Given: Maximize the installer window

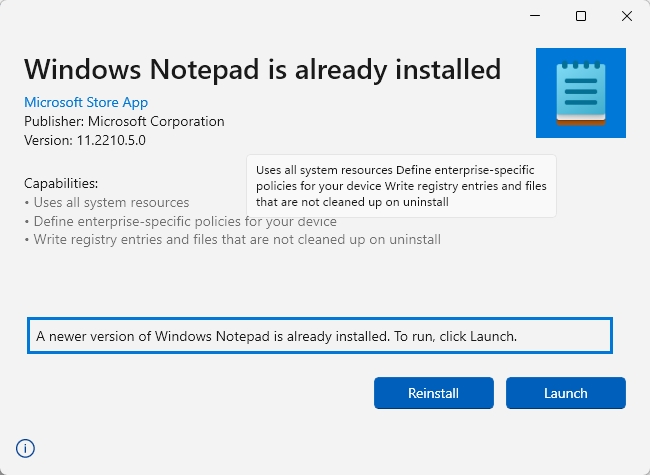Looking at the screenshot, I should [581, 16].
